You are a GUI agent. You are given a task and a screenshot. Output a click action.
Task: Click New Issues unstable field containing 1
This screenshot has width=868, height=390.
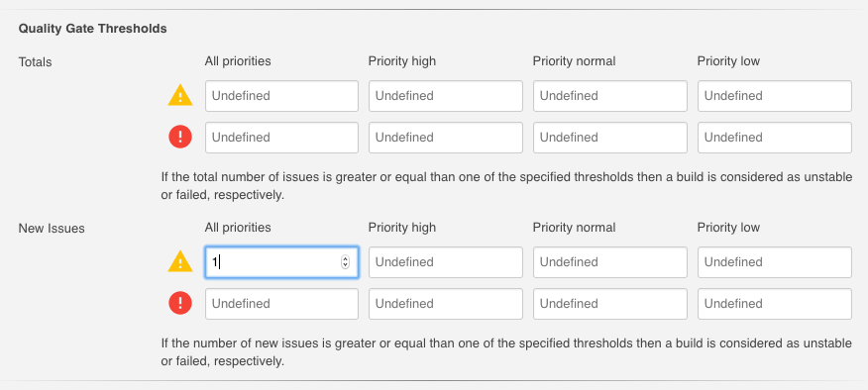click(x=281, y=262)
